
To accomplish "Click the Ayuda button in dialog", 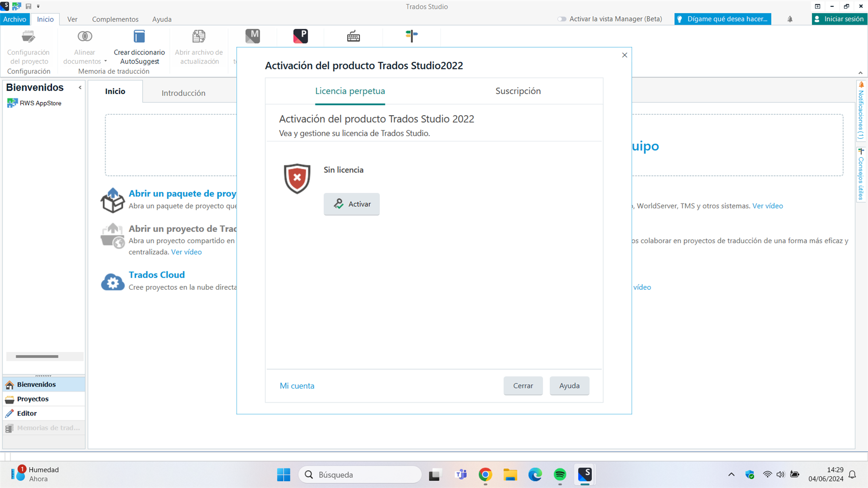I will pyautogui.click(x=570, y=386).
